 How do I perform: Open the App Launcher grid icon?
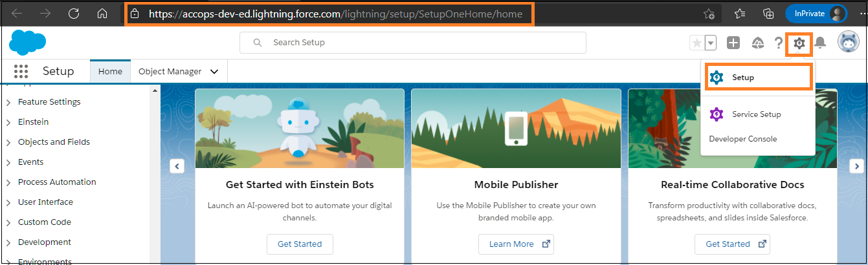pyautogui.click(x=21, y=72)
